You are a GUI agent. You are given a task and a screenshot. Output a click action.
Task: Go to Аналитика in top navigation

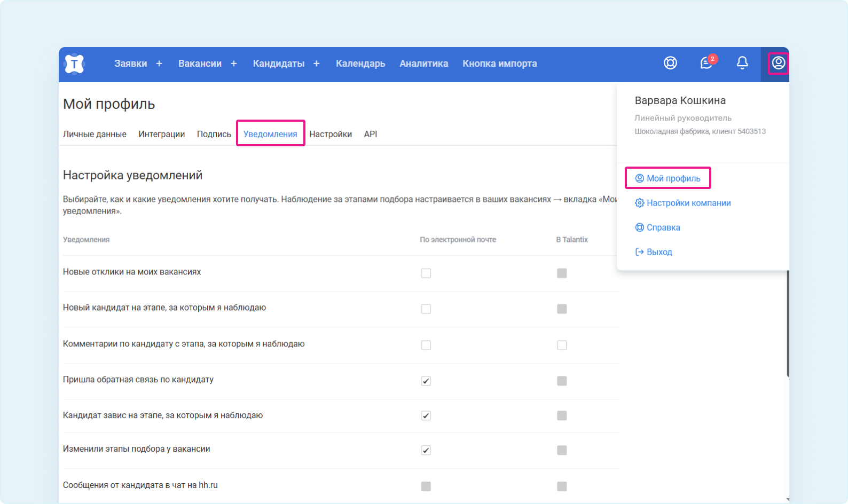423,64
